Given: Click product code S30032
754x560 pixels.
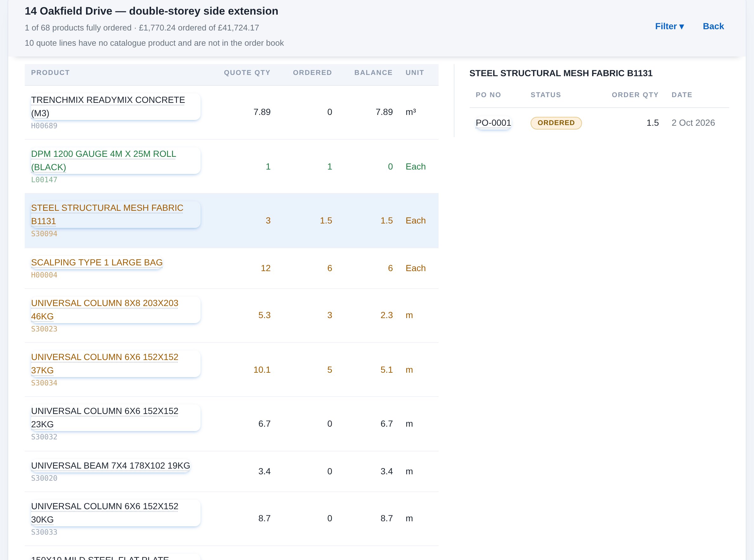Looking at the screenshot, I should coord(44,437).
